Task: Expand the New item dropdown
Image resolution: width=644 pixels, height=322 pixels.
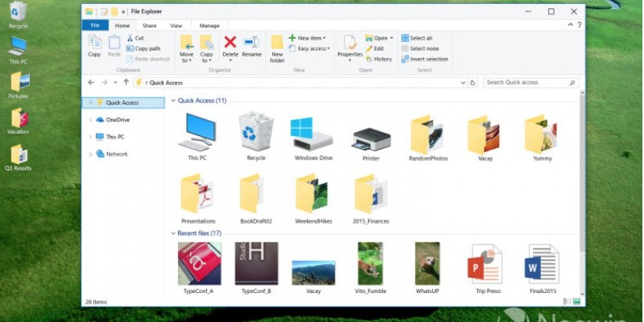Action: coord(307,38)
